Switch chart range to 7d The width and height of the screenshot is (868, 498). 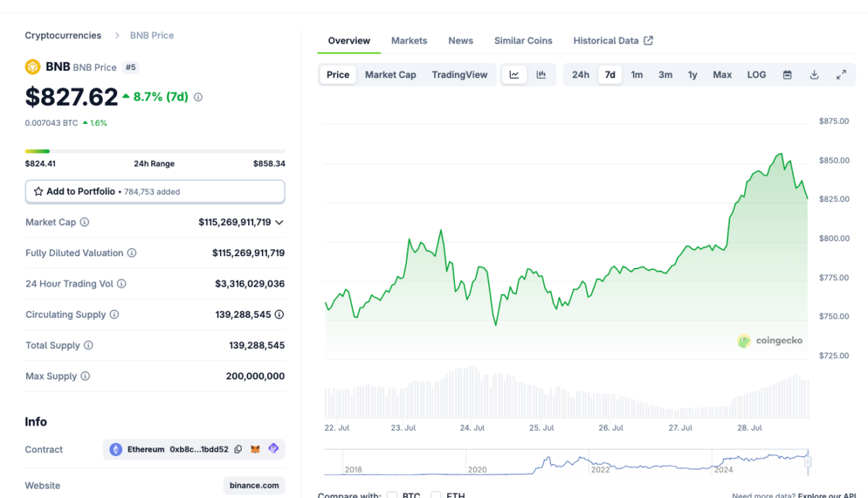tap(610, 75)
